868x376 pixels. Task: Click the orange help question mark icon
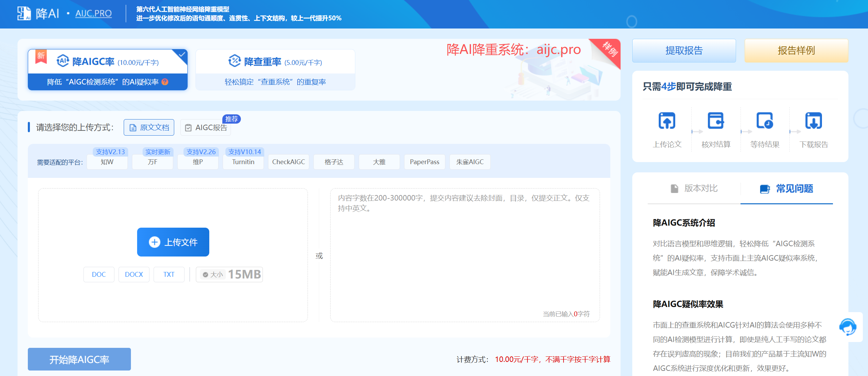coord(165,82)
